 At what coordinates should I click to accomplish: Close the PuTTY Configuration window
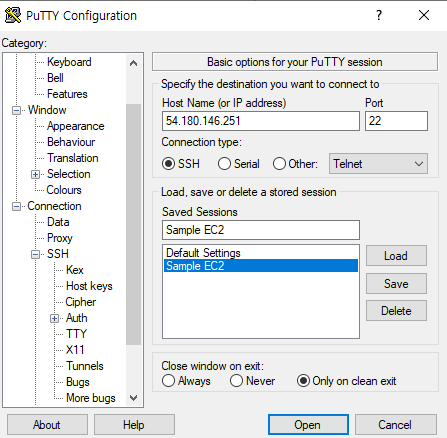(424, 15)
